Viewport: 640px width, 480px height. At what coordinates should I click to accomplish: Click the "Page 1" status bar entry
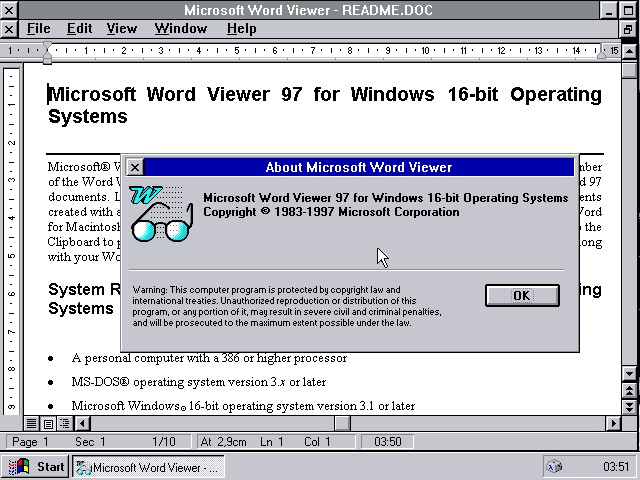click(x=30, y=442)
